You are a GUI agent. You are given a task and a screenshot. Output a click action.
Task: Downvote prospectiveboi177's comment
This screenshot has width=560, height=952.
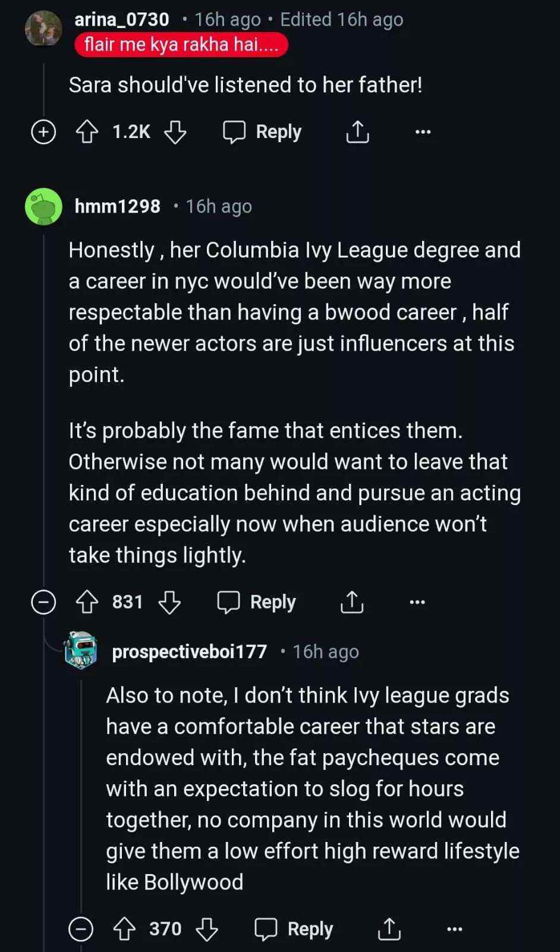tap(207, 929)
